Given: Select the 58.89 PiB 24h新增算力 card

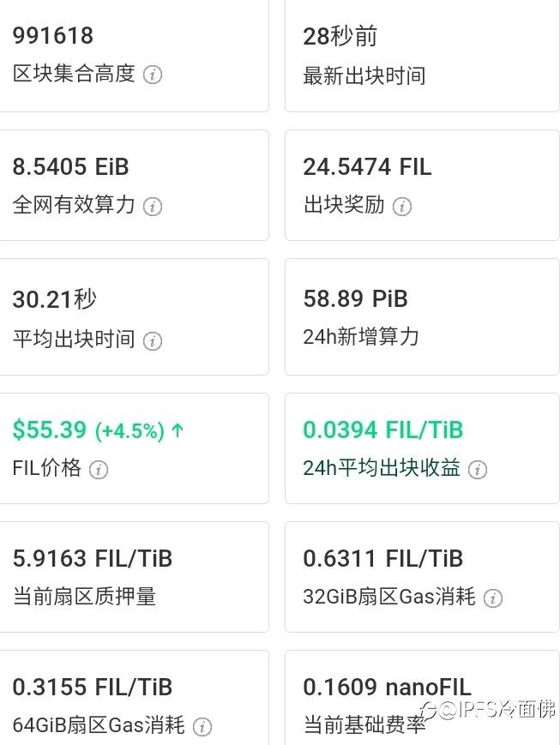Looking at the screenshot, I should click(422, 317).
